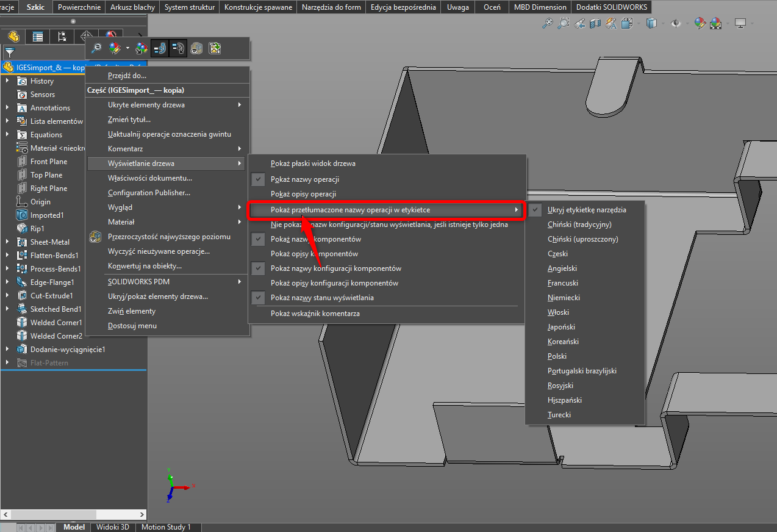Image resolution: width=777 pixels, height=532 pixels.
Task: Click the Hide/Show Items eye icon
Action: (676, 23)
